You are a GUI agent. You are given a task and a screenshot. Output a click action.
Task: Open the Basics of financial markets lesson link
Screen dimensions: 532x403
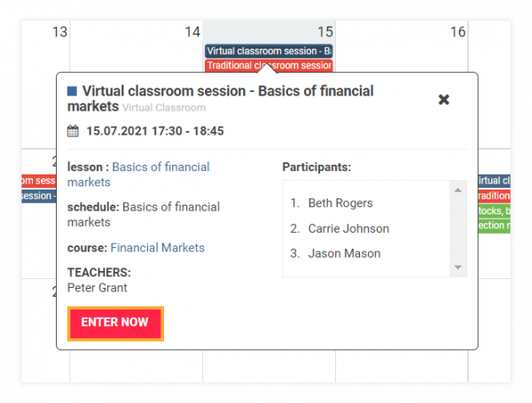(138, 174)
